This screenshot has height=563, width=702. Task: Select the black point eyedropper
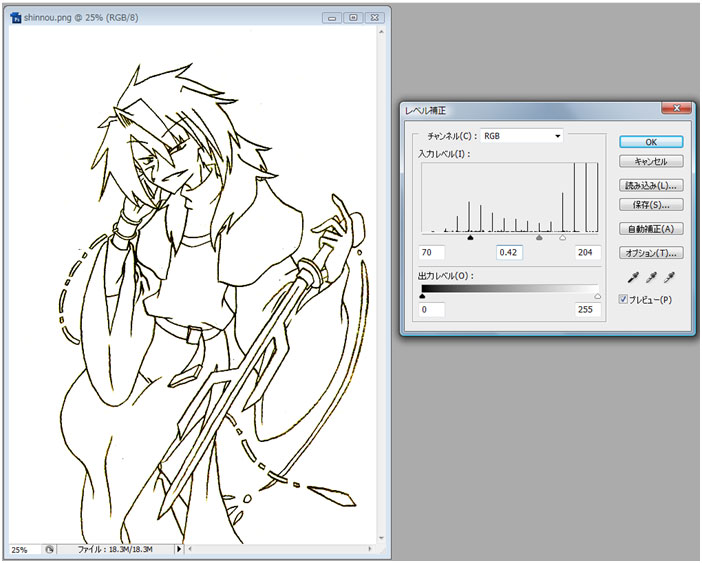(x=633, y=278)
